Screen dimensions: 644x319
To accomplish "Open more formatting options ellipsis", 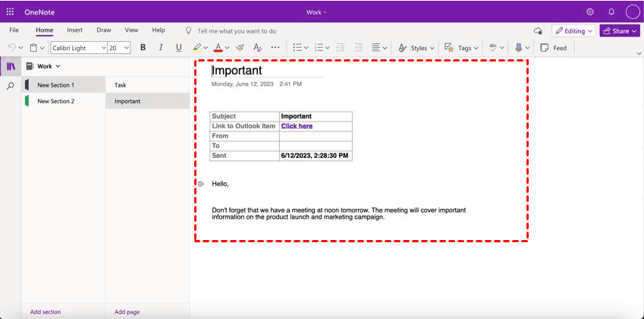I will [275, 48].
